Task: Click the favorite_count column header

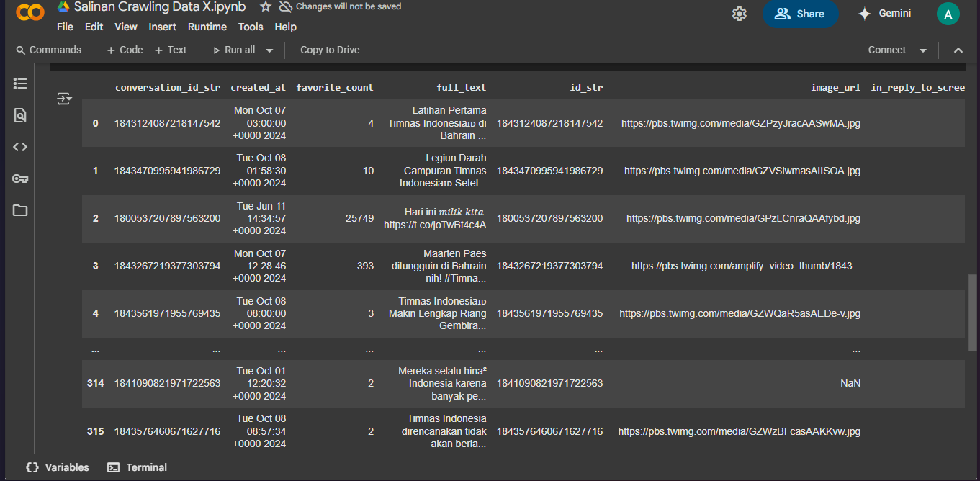Action: point(335,87)
